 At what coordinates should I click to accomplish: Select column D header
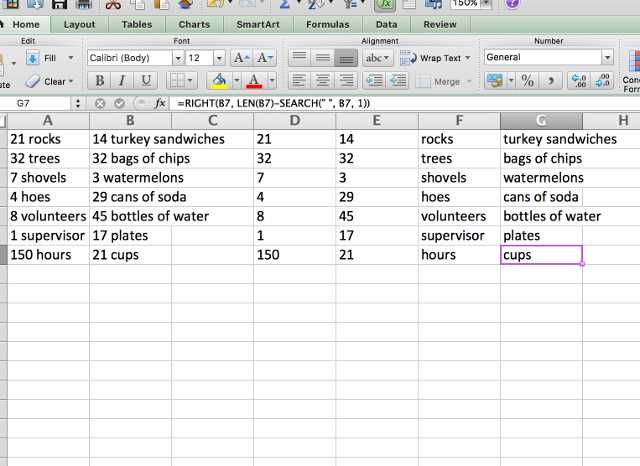pyautogui.click(x=294, y=121)
